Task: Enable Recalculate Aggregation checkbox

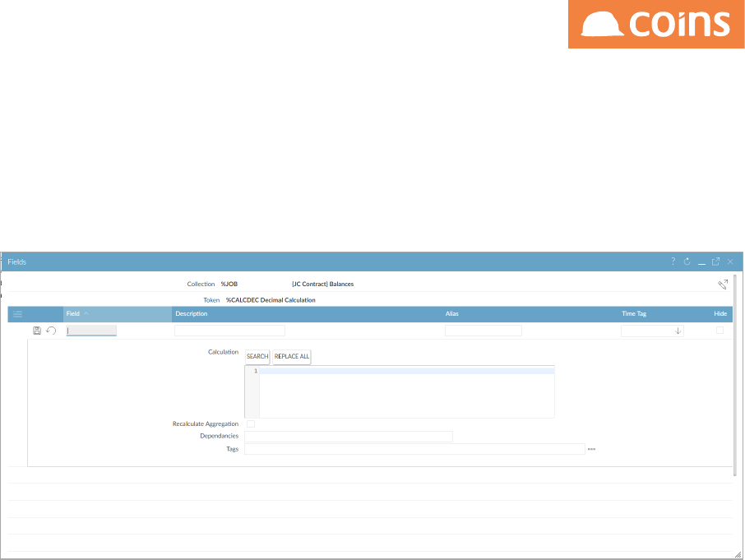Action: coord(251,423)
